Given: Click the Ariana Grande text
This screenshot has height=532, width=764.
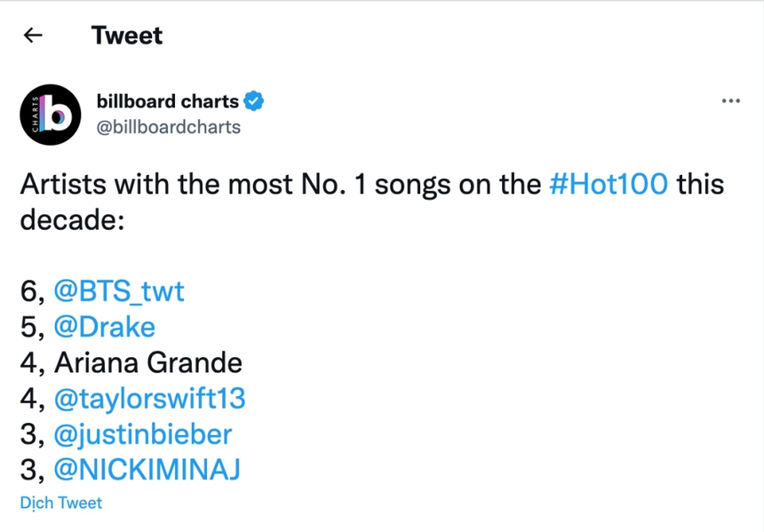Looking at the screenshot, I should coord(147,362).
